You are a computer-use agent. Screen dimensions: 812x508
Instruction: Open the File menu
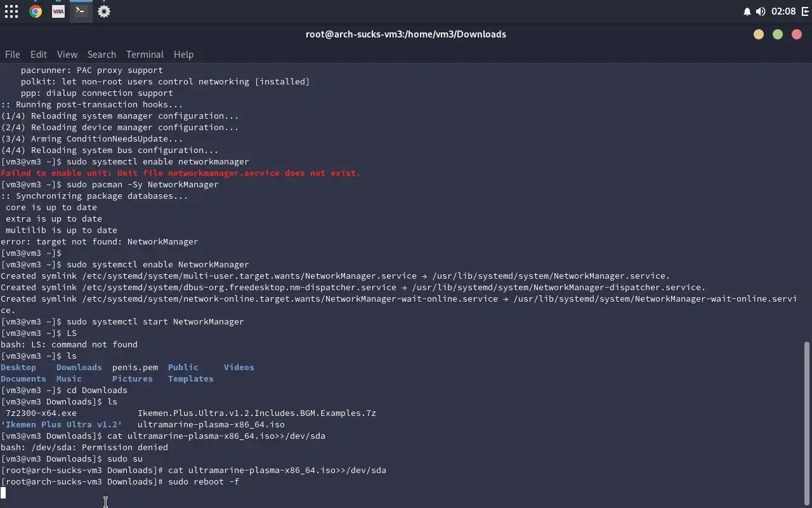tap(12, 55)
